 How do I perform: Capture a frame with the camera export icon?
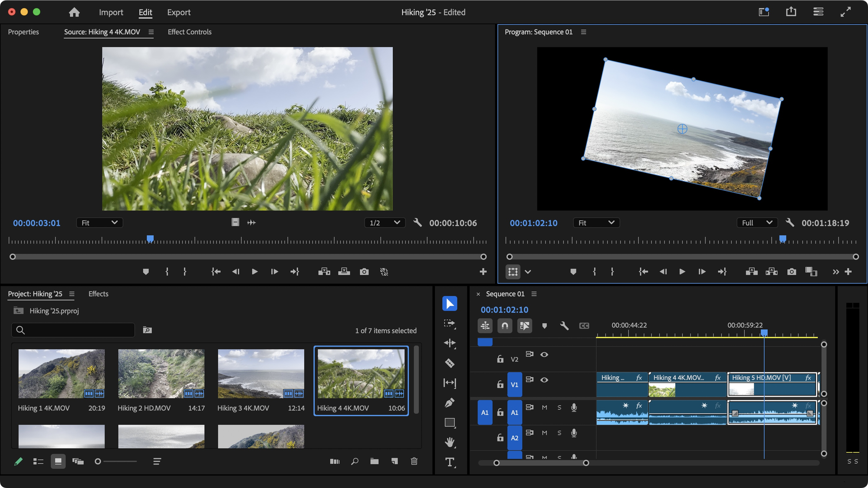coord(792,272)
